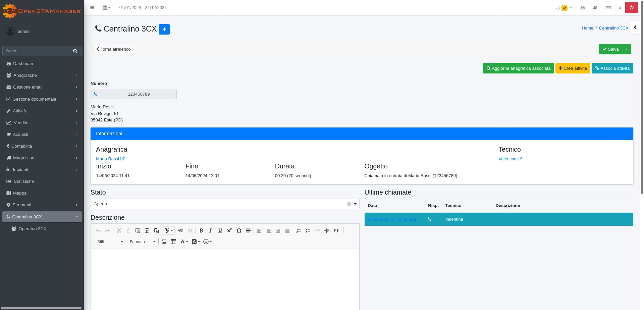This screenshot has width=644, height=310.
Task: Toggle underline formatting in editor
Action: pyautogui.click(x=220, y=230)
